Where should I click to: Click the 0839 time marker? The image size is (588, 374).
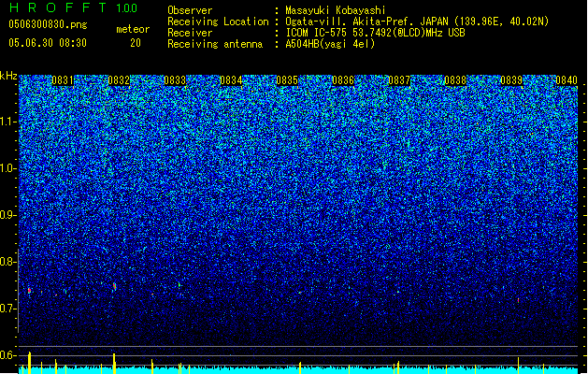coord(511,80)
